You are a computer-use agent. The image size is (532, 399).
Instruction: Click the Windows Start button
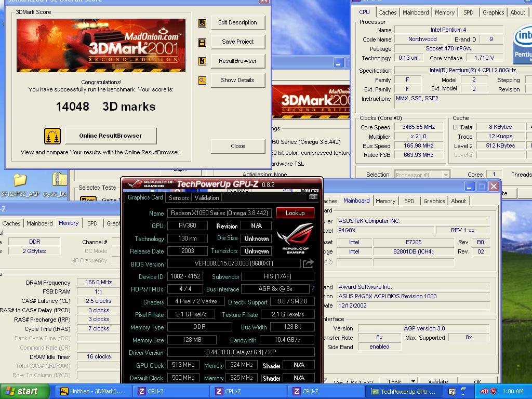coord(21,391)
